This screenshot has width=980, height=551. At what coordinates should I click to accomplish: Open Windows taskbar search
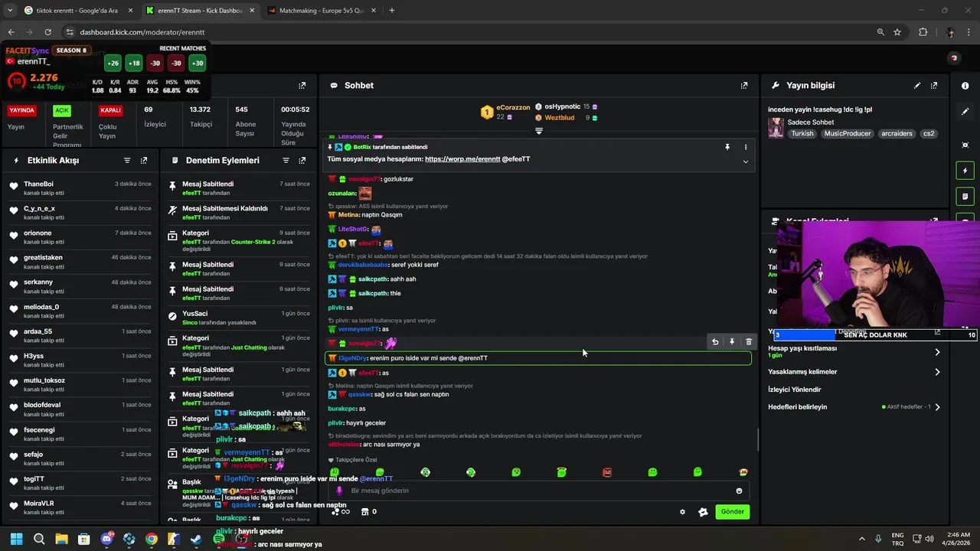[x=39, y=539]
